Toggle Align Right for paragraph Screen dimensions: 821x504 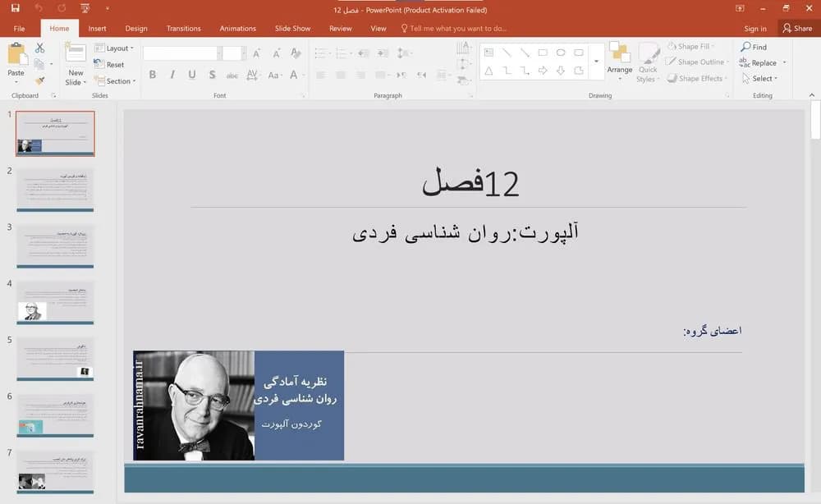360,76
